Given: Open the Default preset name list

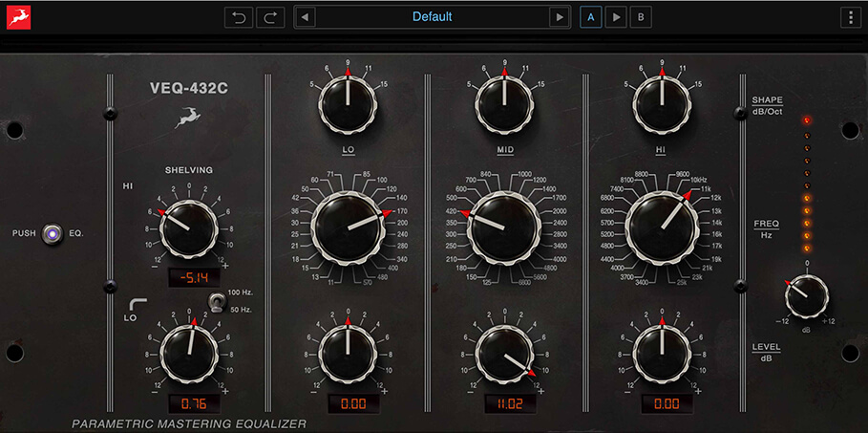Looking at the screenshot, I should [x=432, y=16].
